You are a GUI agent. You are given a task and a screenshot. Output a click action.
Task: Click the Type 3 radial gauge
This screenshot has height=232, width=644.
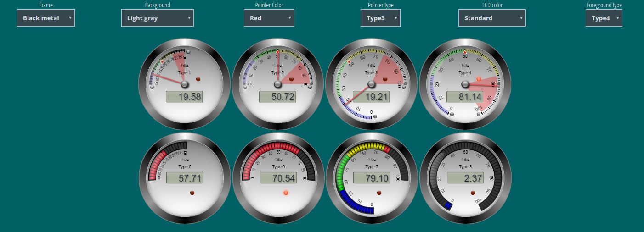(x=371, y=84)
